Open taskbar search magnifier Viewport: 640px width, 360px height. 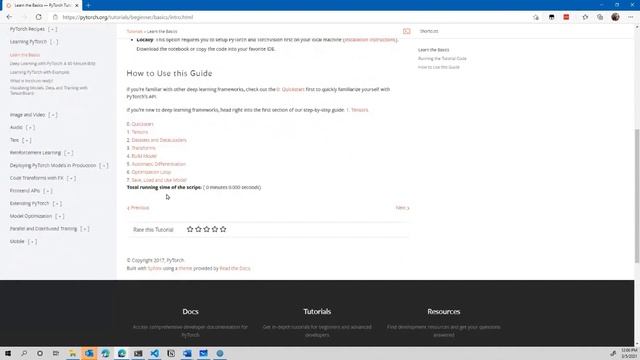(24, 353)
